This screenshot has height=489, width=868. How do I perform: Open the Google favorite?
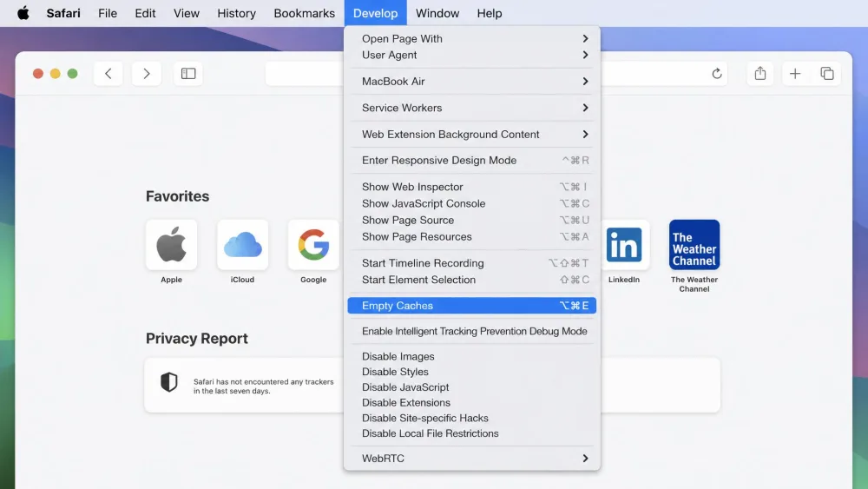click(x=313, y=245)
